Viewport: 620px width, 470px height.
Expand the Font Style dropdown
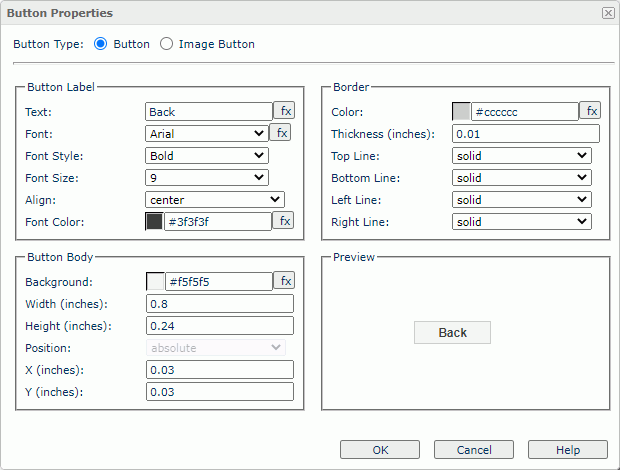[206, 156]
